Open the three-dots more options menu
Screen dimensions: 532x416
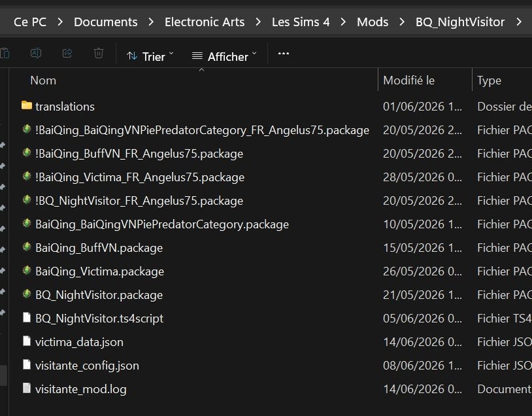click(x=283, y=54)
